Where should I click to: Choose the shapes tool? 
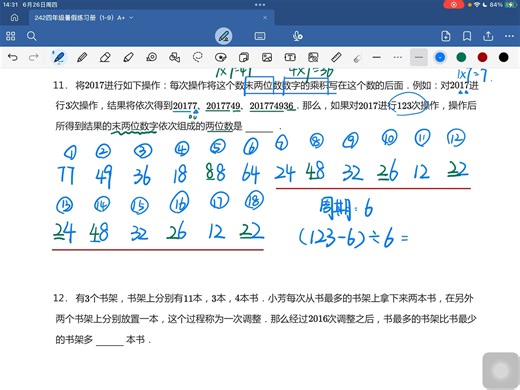click(175, 57)
